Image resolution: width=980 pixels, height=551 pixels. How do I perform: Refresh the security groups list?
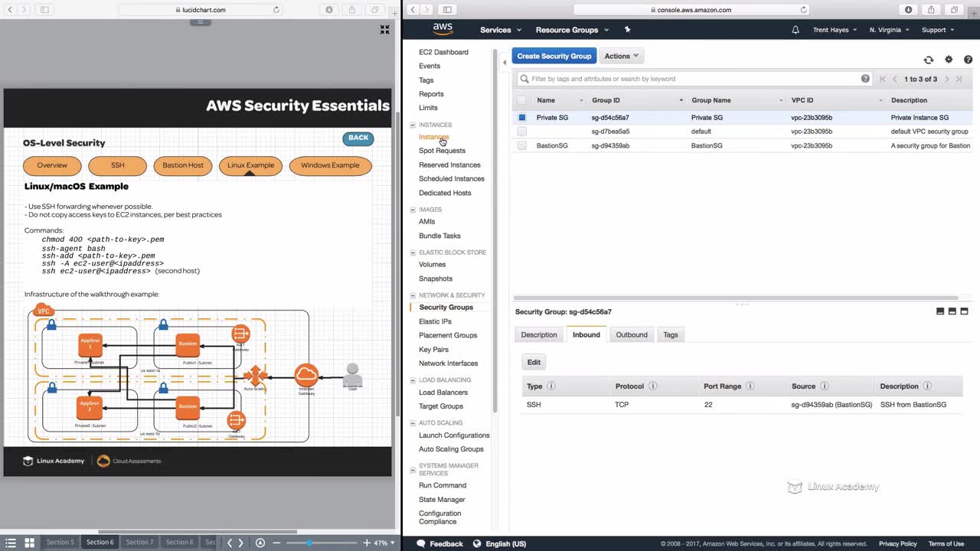[x=928, y=60]
